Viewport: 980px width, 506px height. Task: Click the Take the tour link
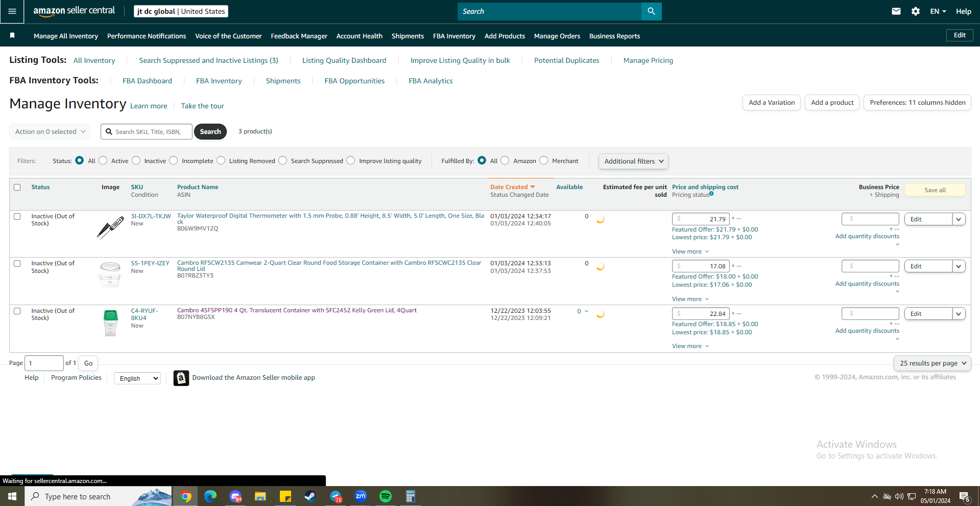(202, 106)
